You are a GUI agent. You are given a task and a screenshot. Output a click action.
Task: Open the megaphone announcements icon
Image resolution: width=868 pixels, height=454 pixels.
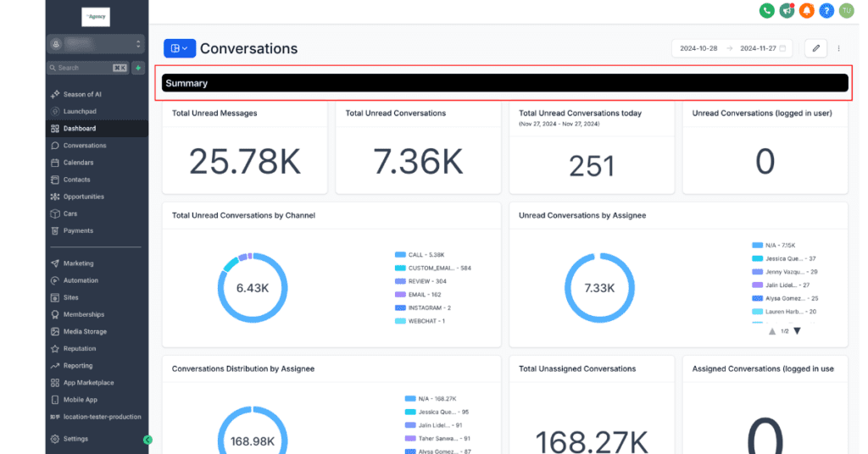coord(786,11)
